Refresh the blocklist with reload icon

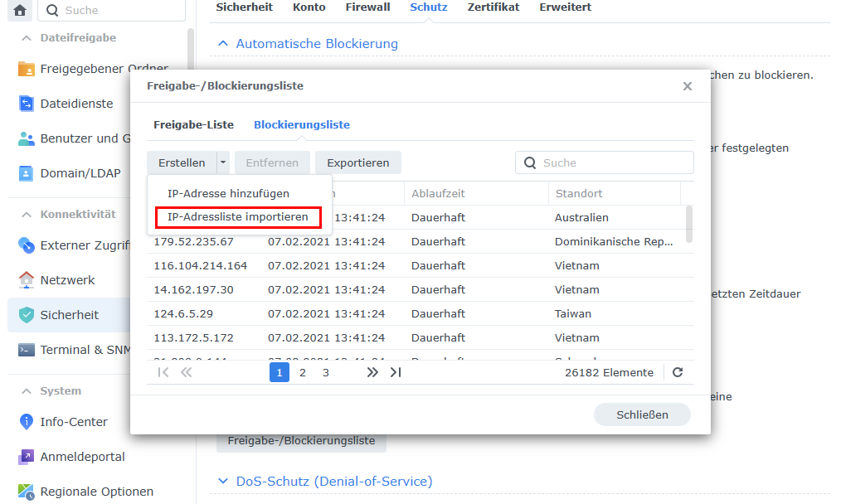tap(678, 373)
